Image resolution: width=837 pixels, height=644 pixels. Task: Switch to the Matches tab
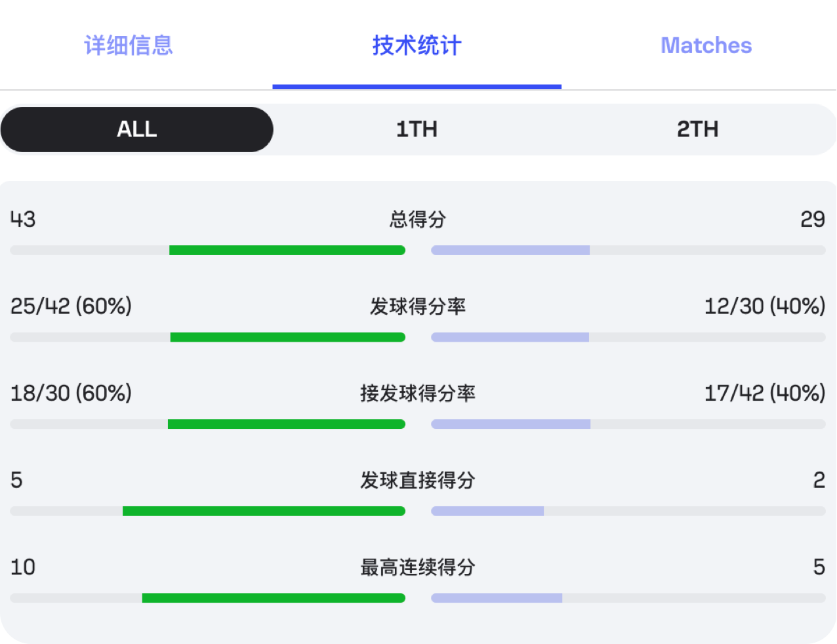(706, 45)
